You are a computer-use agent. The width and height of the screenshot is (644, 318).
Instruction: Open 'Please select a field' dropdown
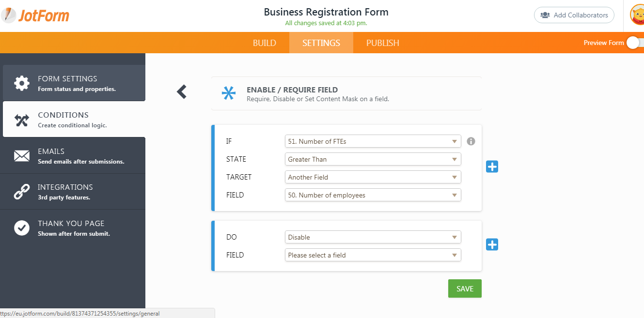(373, 255)
